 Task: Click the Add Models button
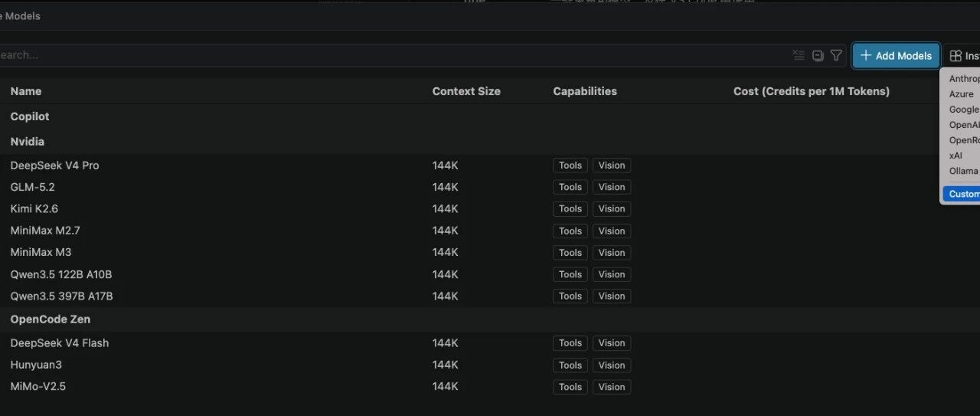[x=896, y=55]
